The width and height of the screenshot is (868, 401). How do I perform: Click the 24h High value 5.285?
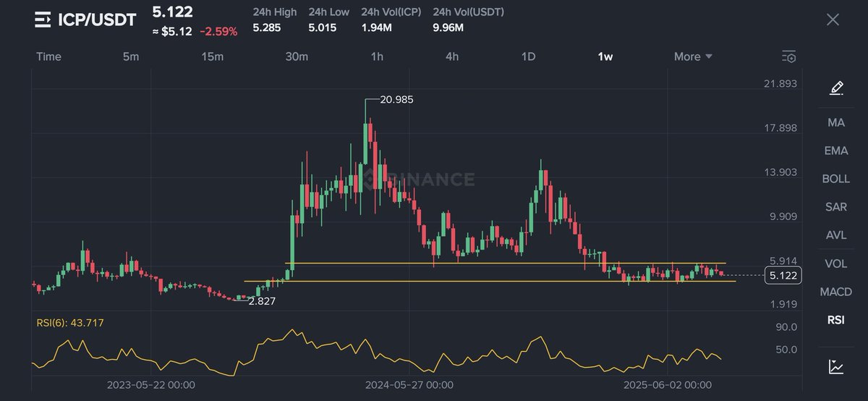pos(265,28)
